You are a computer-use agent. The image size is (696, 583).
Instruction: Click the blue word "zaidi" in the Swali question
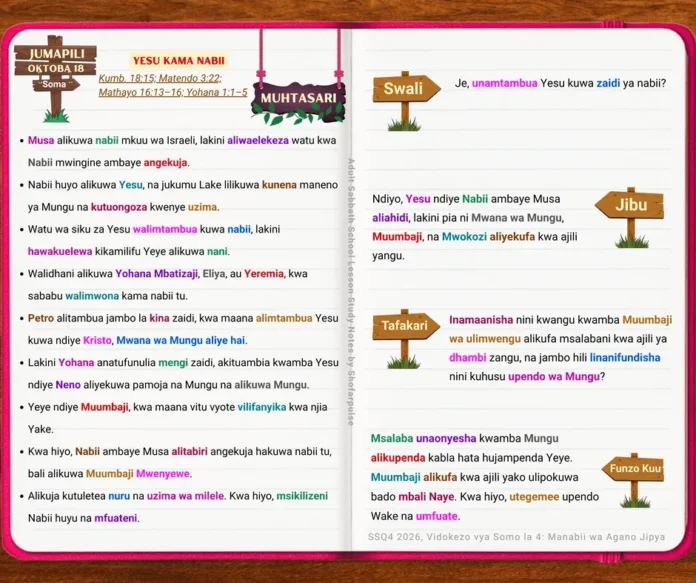[608, 83]
